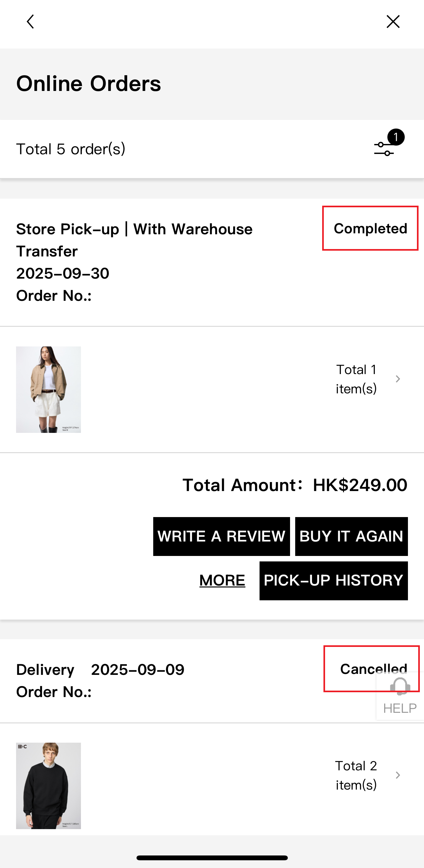View PICK-UP HISTORY for the order
The width and height of the screenshot is (424, 868).
pyautogui.click(x=333, y=580)
